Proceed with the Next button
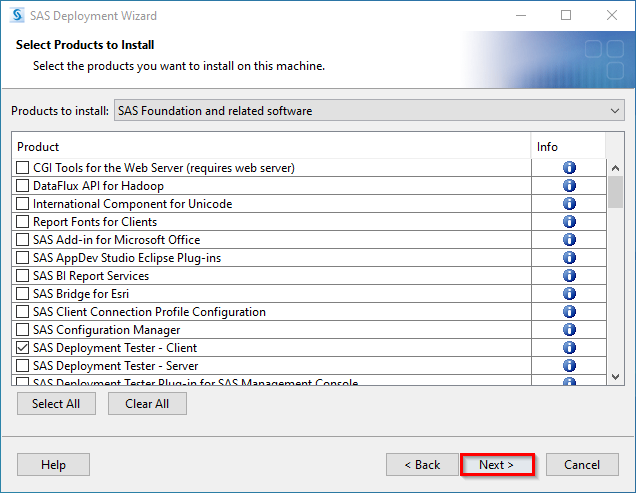The width and height of the screenshot is (636, 493). point(497,465)
